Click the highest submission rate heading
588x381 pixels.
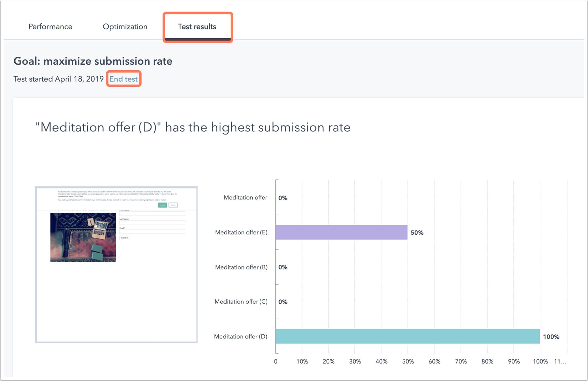click(x=193, y=127)
